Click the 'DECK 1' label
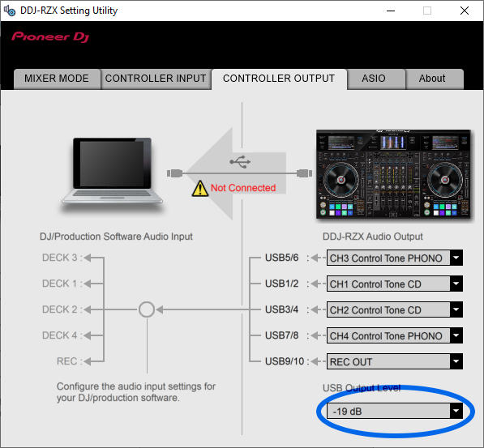Screen dimensions: 484x448 (x=59, y=284)
